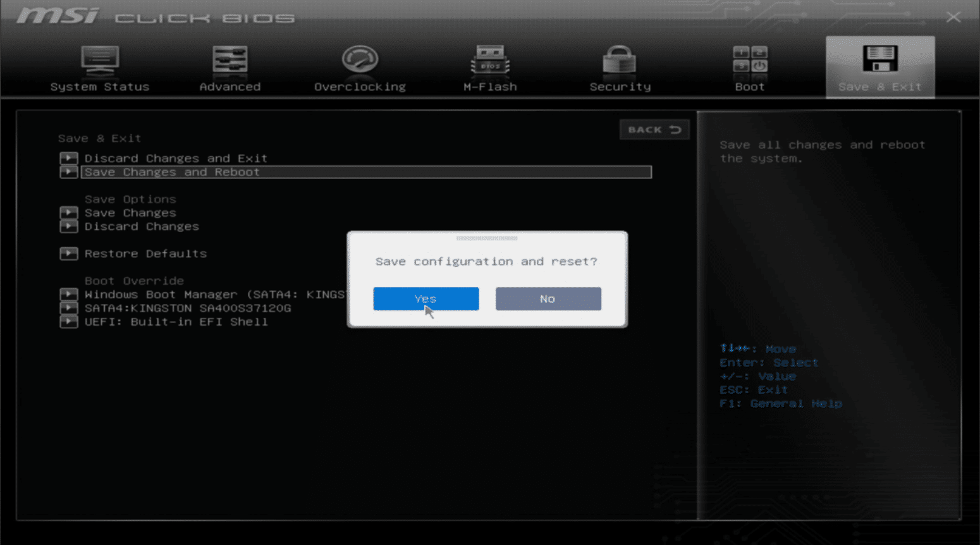Open the Boot options icon
The height and width of the screenshot is (545, 980).
coord(750,60)
